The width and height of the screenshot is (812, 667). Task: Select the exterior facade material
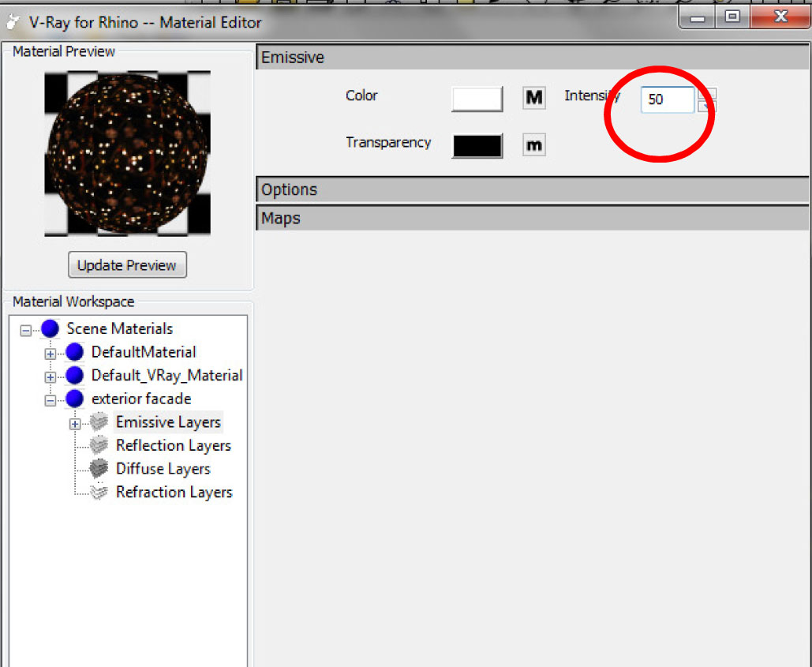pyautogui.click(x=141, y=399)
